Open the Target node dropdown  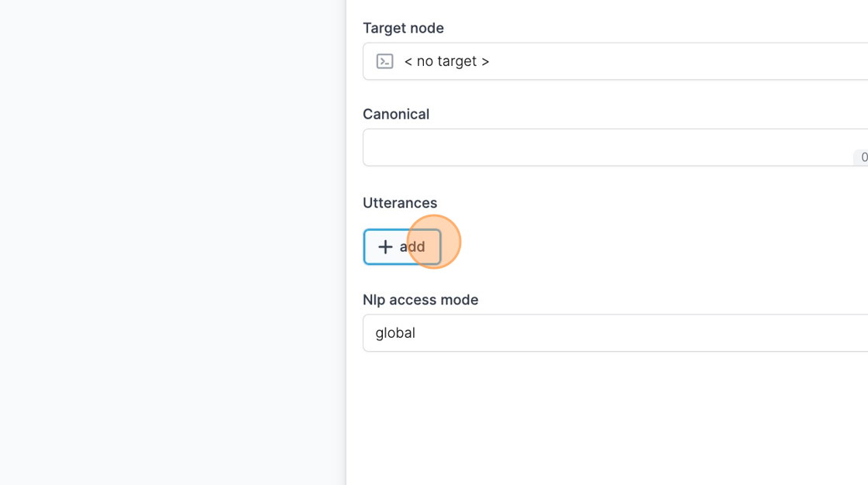[x=615, y=61]
